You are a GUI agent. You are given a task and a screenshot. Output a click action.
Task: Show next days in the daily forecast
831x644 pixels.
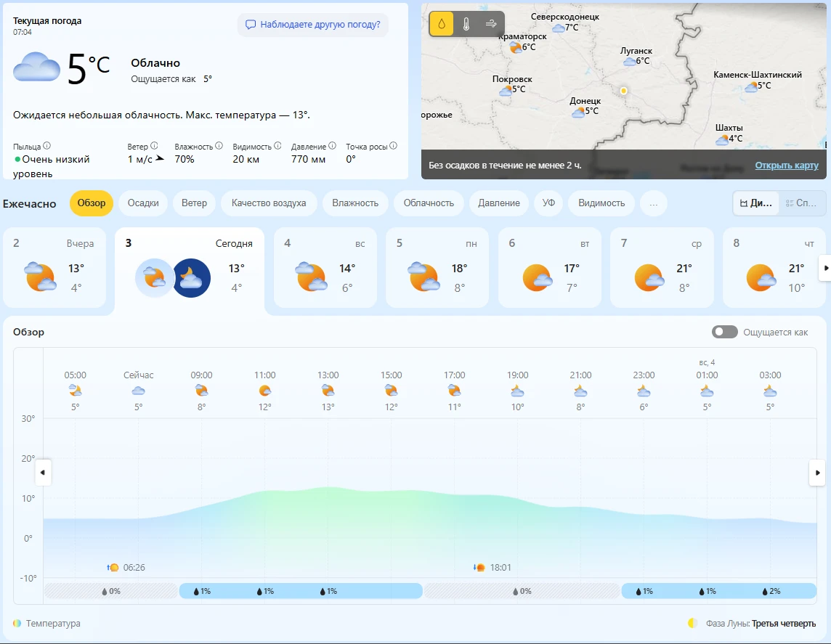click(825, 268)
